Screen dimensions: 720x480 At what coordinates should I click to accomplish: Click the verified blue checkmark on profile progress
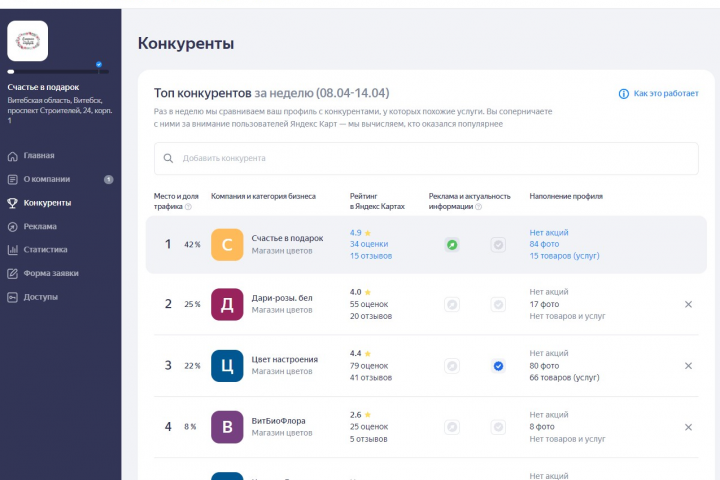tap(99, 64)
